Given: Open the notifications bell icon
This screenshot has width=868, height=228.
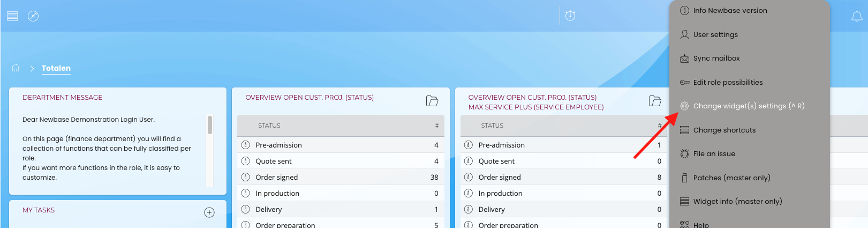Looking at the screenshot, I should 857,16.
